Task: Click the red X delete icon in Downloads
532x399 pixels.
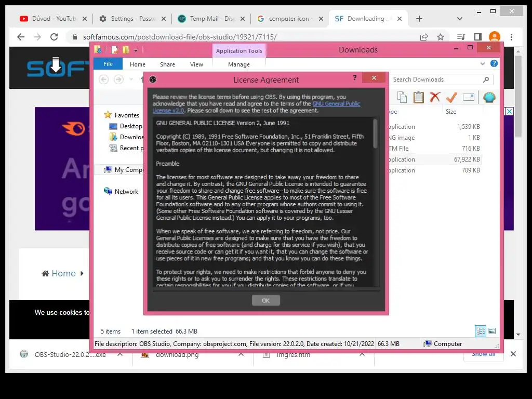Action: coord(435,97)
